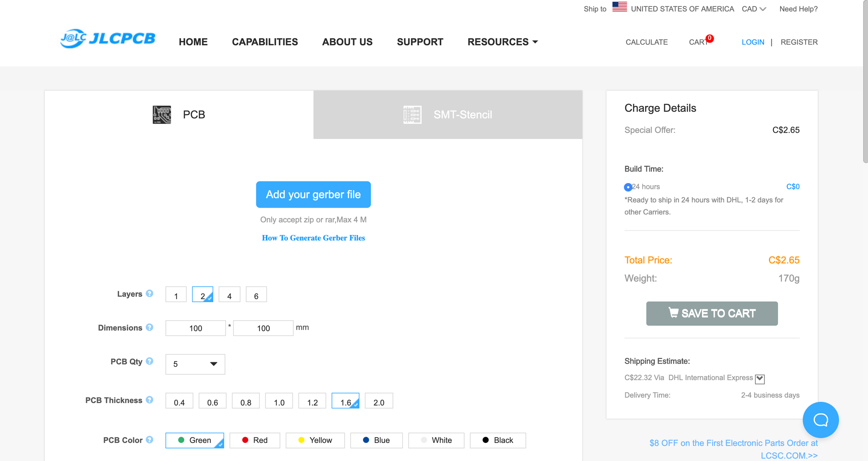Click the PCB Thickness help icon
The width and height of the screenshot is (868, 461).
(149, 400)
